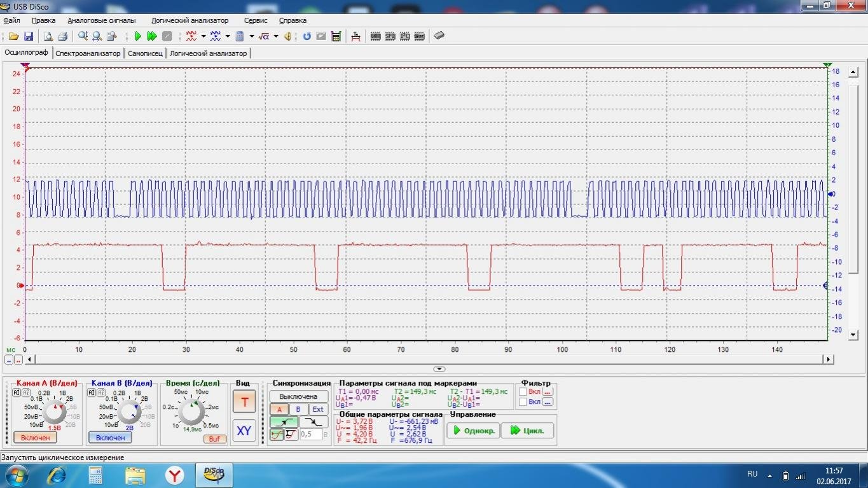Open print preview from toolbar
The width and height of the screenshot is (868, 488).
coord(48,36)
